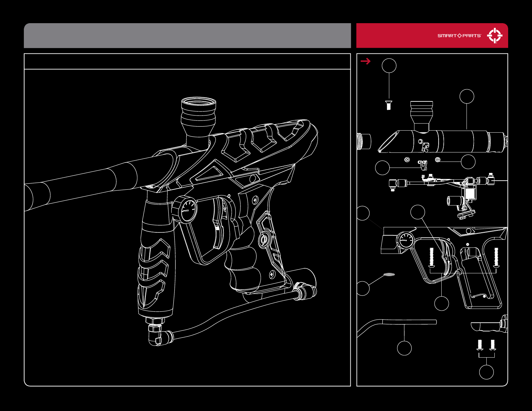532x411 pixels.
Task: Click the Smart Parts crosshair logo icon
Action: click(494, 36)
